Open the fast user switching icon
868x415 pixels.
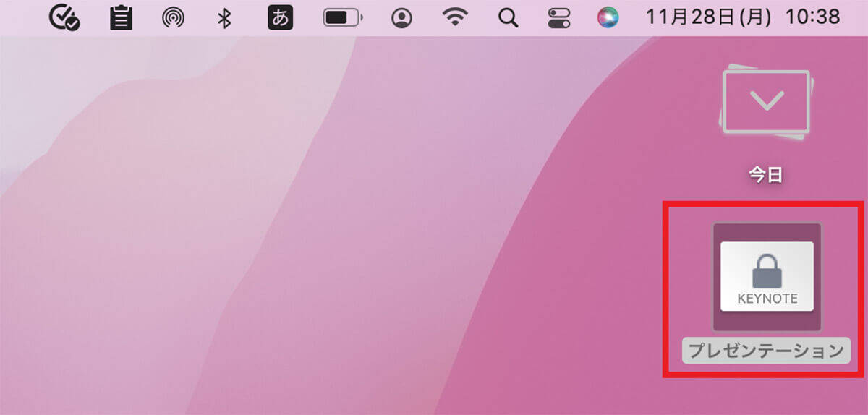pyautogui.click(x=401, y=17)
